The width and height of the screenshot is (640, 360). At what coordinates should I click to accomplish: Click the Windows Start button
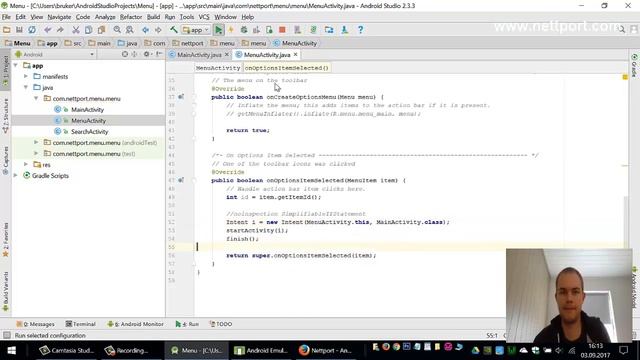click(11, 350)
